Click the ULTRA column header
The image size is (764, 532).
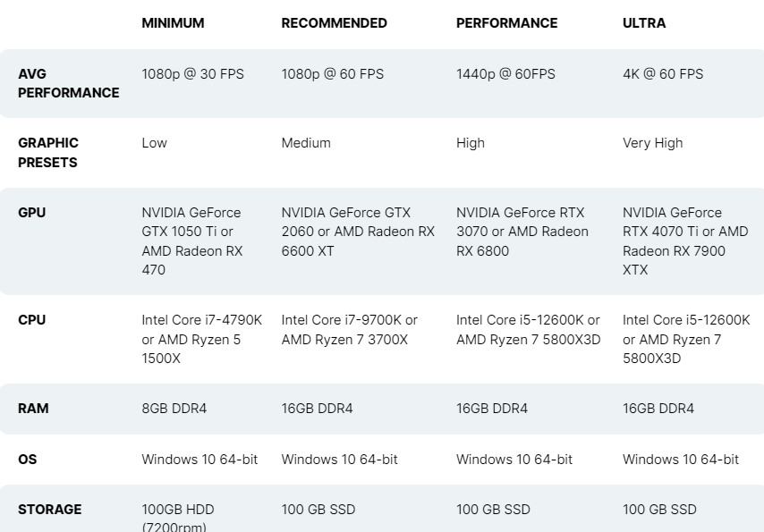644,23
